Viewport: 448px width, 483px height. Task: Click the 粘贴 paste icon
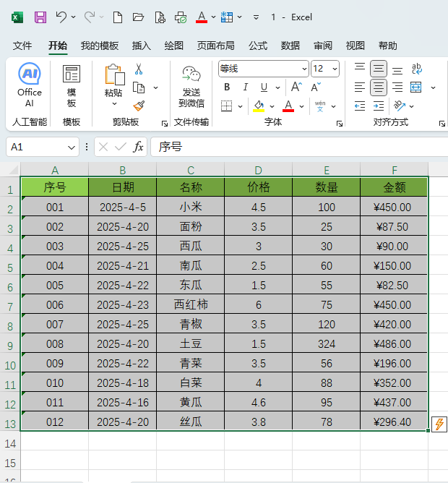pos(114,75)
